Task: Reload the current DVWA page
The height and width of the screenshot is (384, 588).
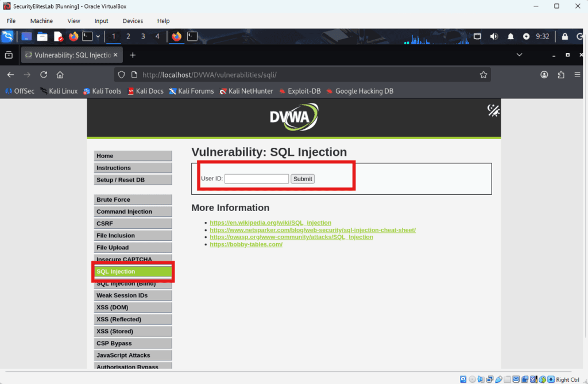Action: tap(44, 74)
